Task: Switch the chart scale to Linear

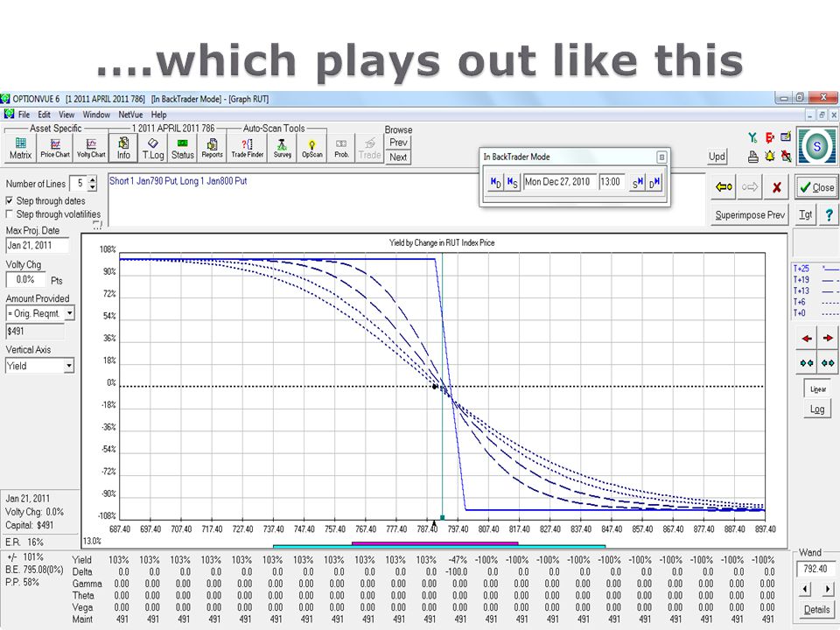Action: click(817, 388)
